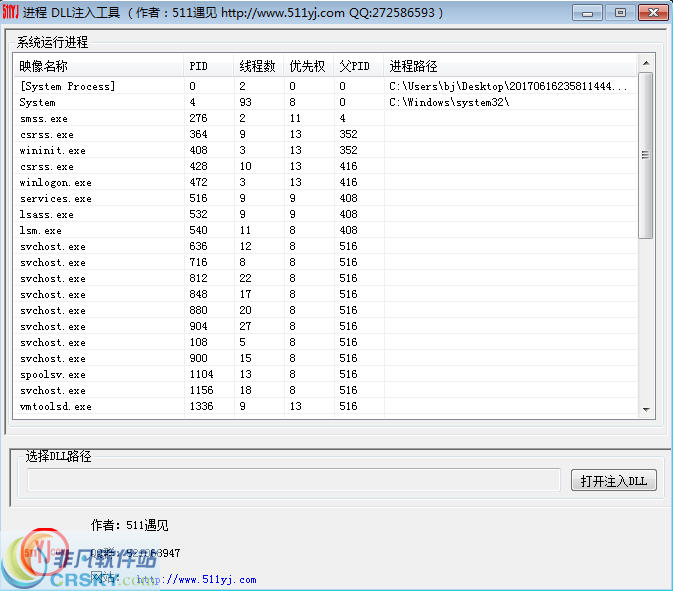Select svchost.exe with PID 108
The width and height of the screenshot is (673, 591).
click(325, 342)
